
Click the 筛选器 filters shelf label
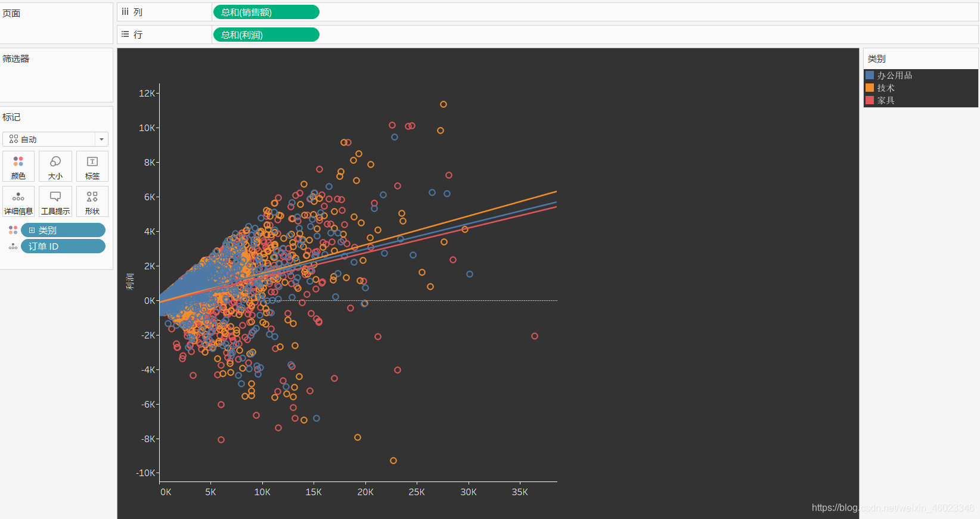(x=16, y=58)
